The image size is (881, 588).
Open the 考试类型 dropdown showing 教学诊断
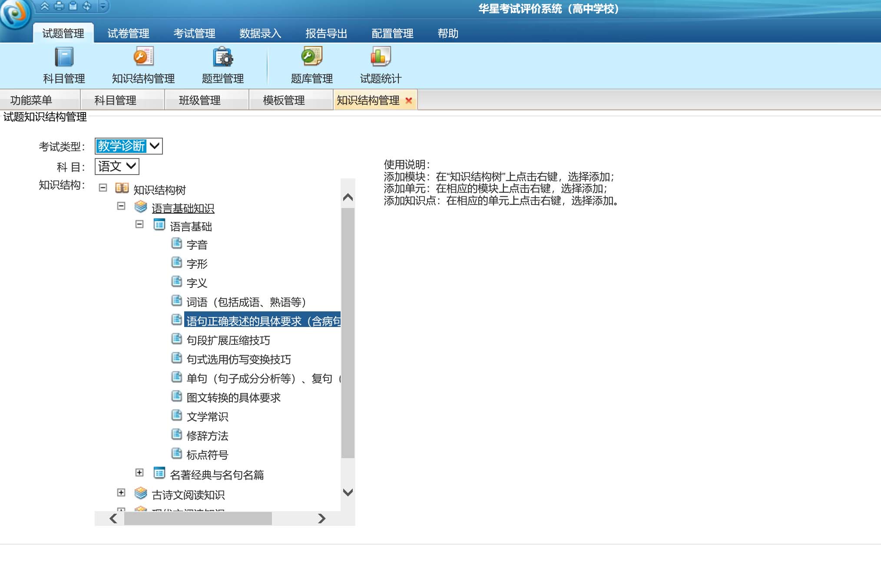pos(129,146)
